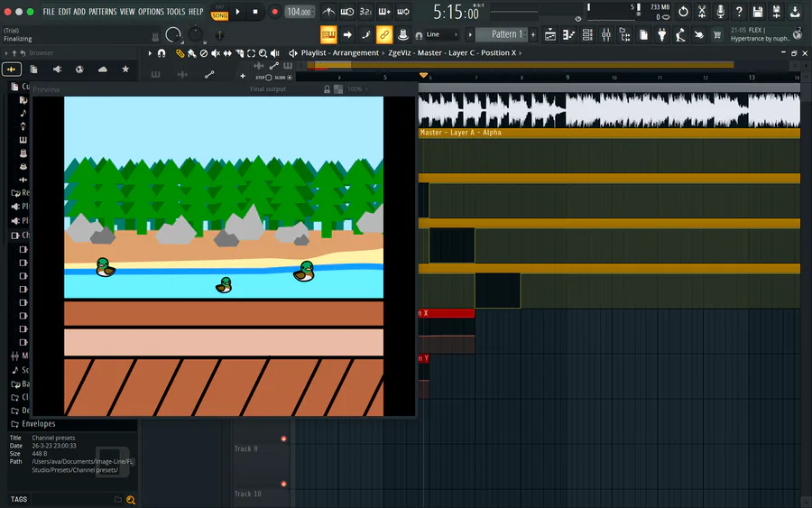Select the playlist Paint brush tool
The width and height of the screenshot is (812, 508).
191,53
